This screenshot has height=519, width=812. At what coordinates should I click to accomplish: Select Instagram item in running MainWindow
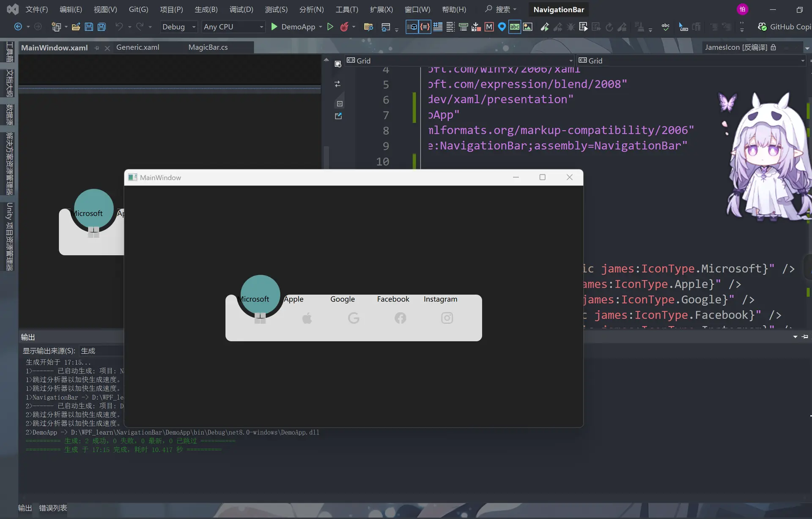pyautogui.click(x=447, y=317)
